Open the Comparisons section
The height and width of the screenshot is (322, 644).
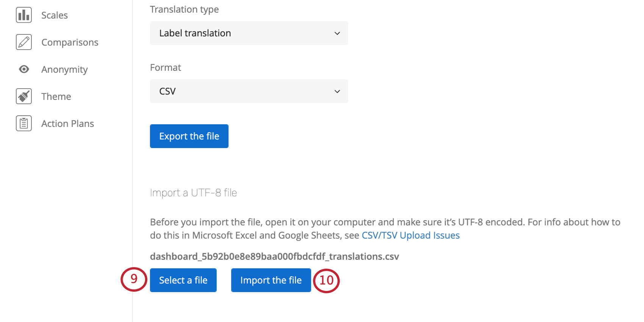70,42
